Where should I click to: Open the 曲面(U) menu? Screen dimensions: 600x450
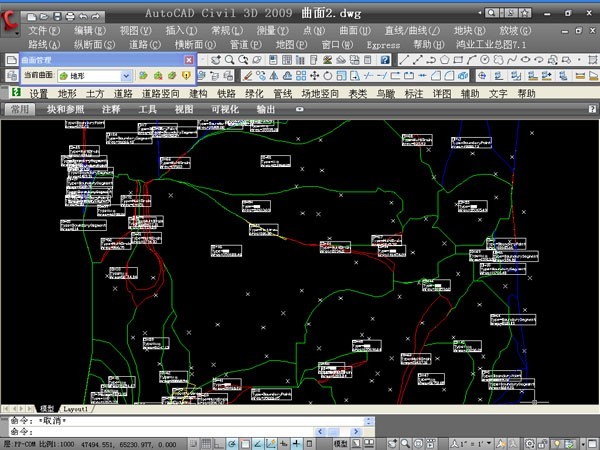tap(354, 31)
